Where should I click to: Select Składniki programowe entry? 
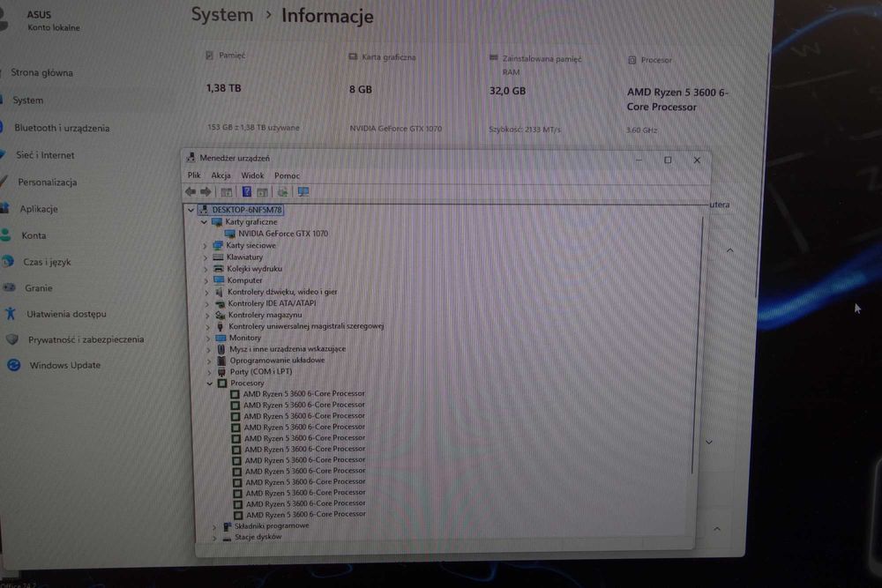point(272,525)
